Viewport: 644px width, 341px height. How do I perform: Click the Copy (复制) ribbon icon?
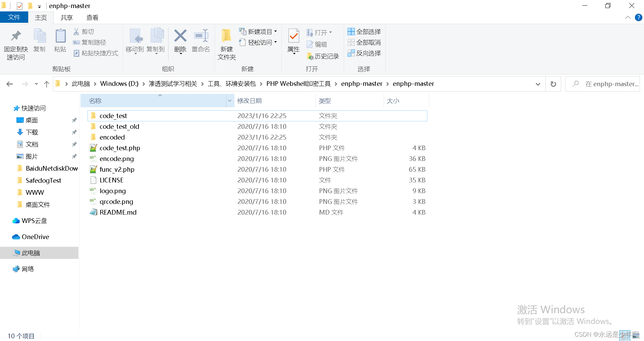pyautogui.click(x=40, y=36)
